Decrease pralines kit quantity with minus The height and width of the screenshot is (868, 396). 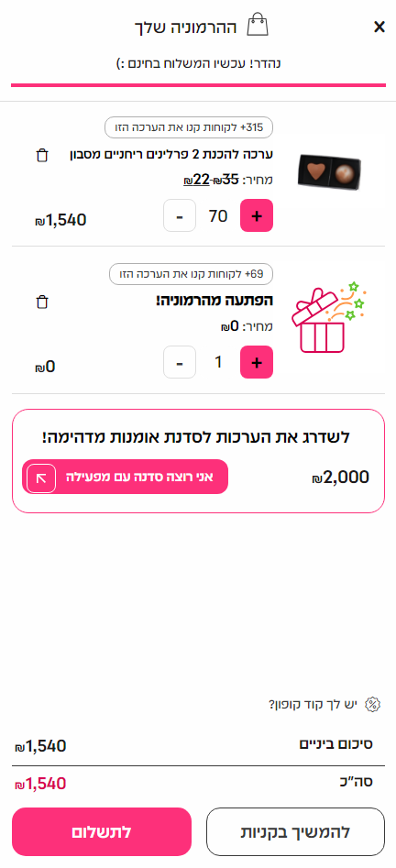coord(180,215)
